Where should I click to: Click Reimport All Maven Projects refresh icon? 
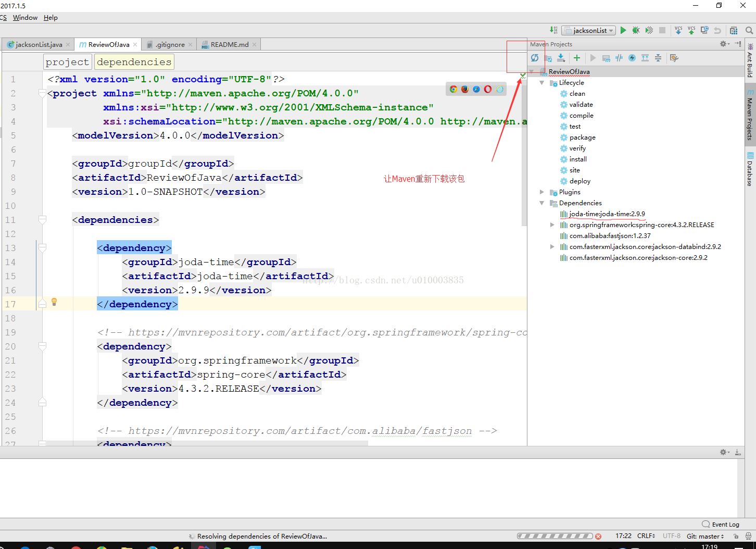coord(535,58)
